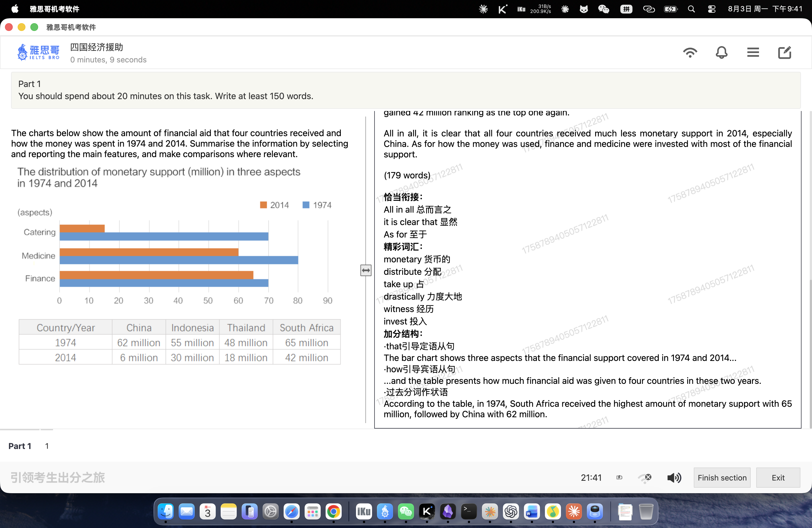Viewport: 812px width, 528px height.
Task: Open Notes from the dock
Action: [x=228, y=511]
